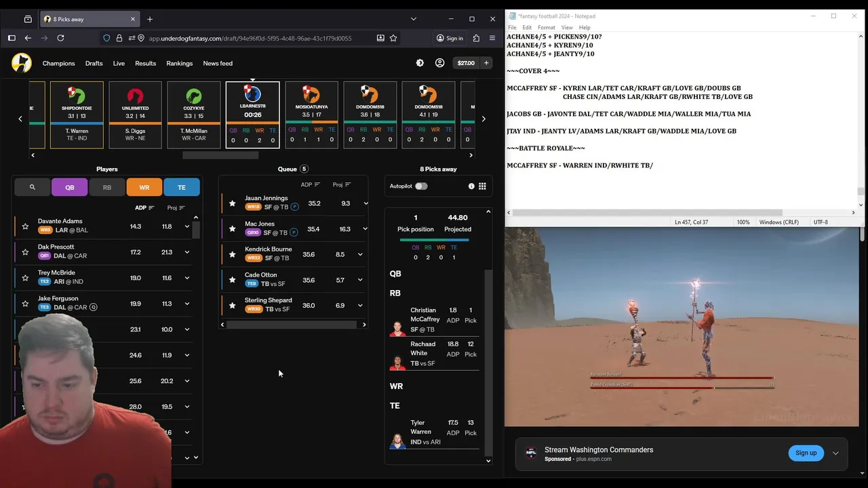Favorite Jake Ferguson with the star

pyautogui.click(x=25, y=304)
